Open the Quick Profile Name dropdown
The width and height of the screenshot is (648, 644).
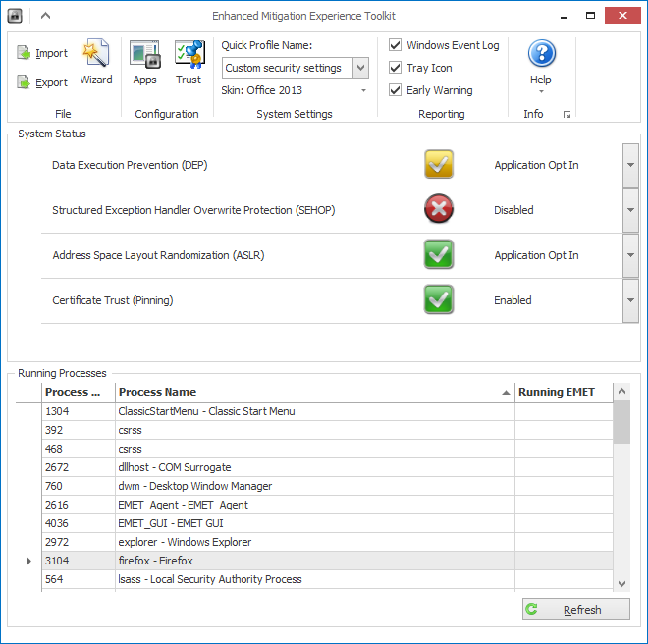tap(360, 68)
